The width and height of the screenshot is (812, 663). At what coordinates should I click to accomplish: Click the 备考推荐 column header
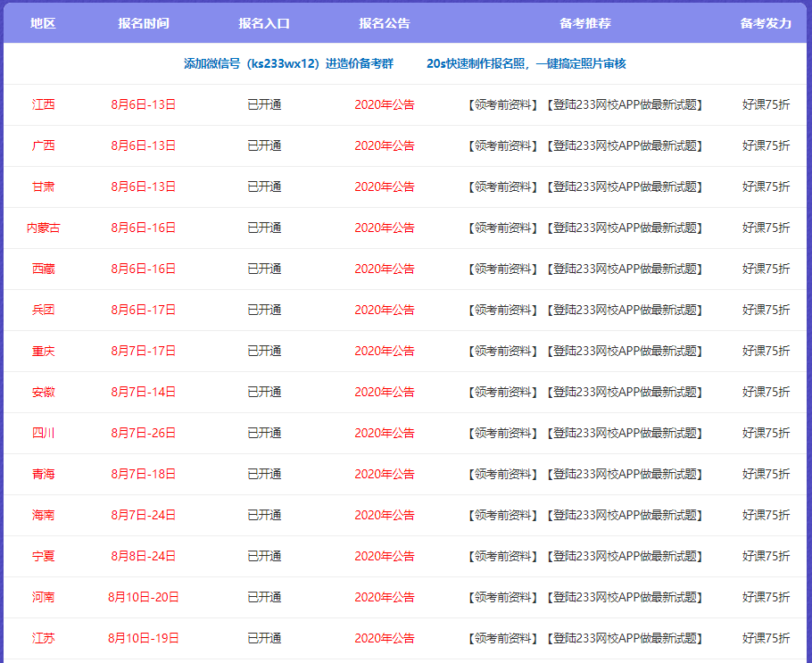(x=585, y=23)
